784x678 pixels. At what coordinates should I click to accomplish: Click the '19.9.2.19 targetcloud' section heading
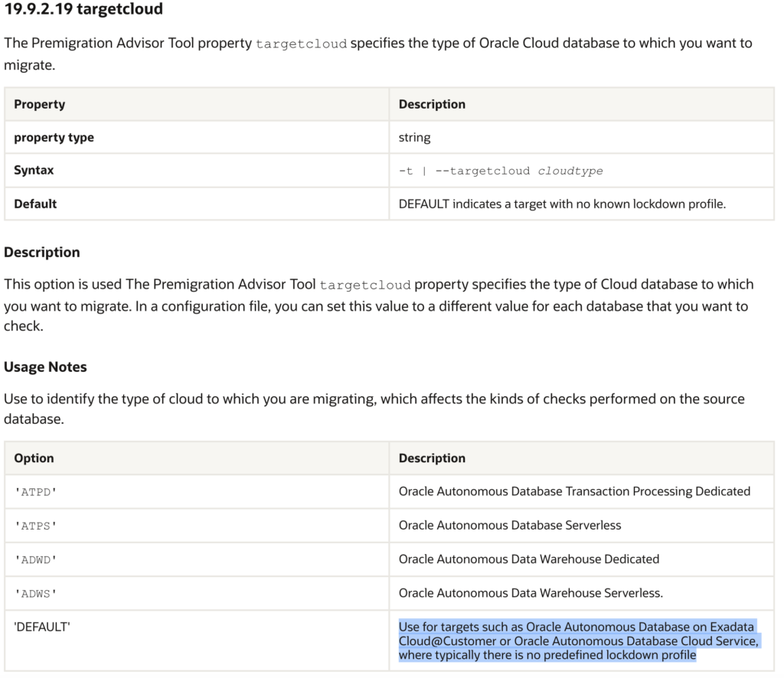pos(83,11)
